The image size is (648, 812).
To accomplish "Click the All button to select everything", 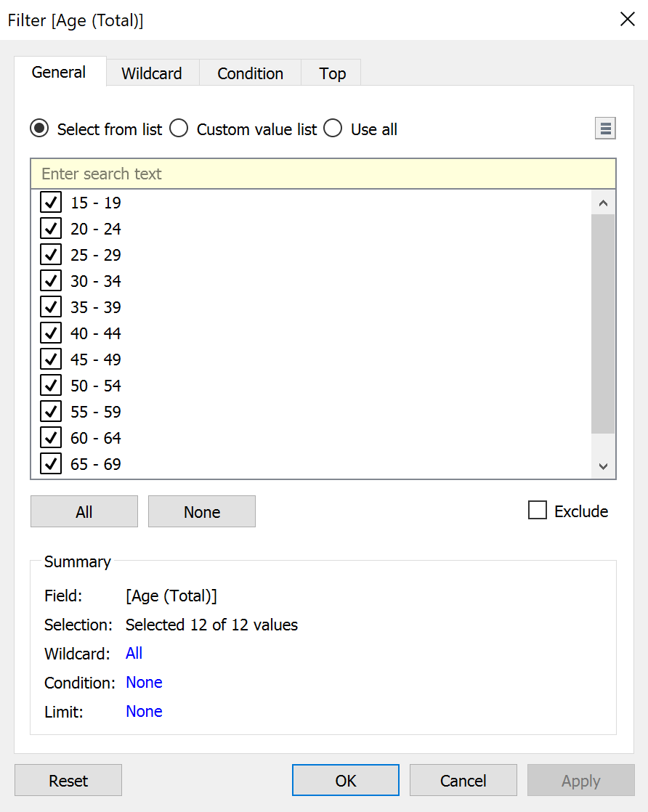I will (x=84, y=512).
